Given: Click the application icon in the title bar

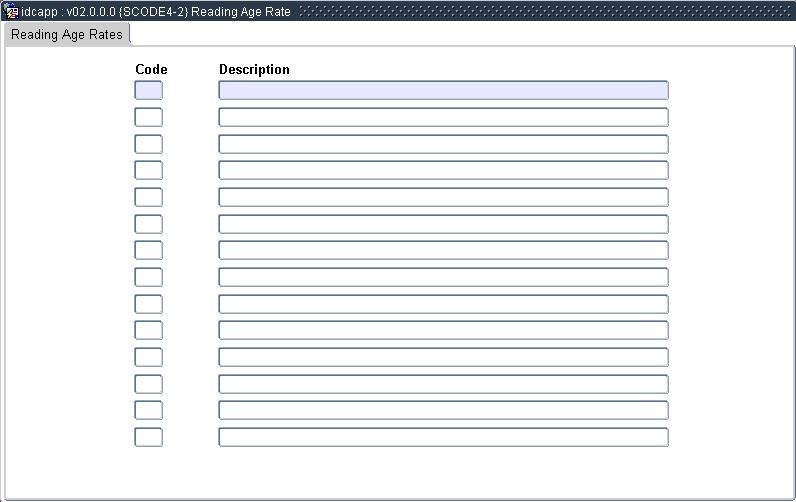Looking at the screenshot, I should [x=12, y=11].
